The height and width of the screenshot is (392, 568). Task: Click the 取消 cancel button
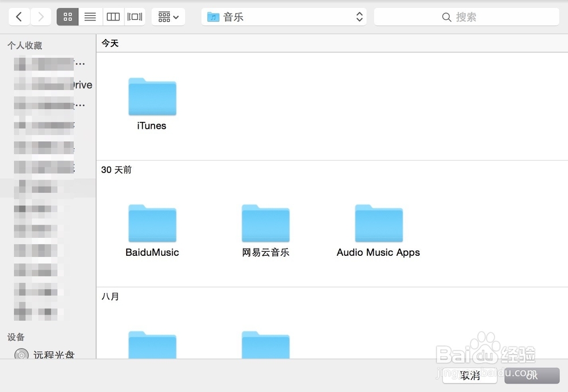470,376
